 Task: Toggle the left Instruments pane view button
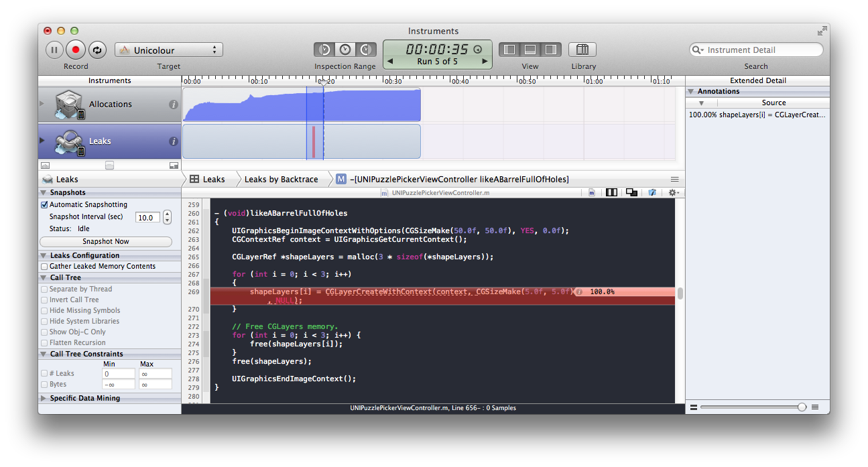(509, 50)
